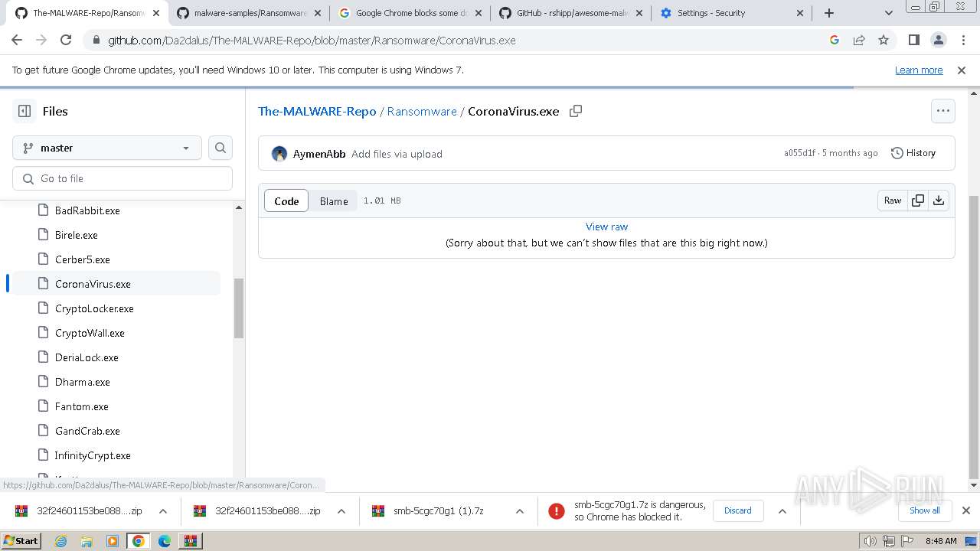
Task: Download raw file icon
Action: pos(939,201)
